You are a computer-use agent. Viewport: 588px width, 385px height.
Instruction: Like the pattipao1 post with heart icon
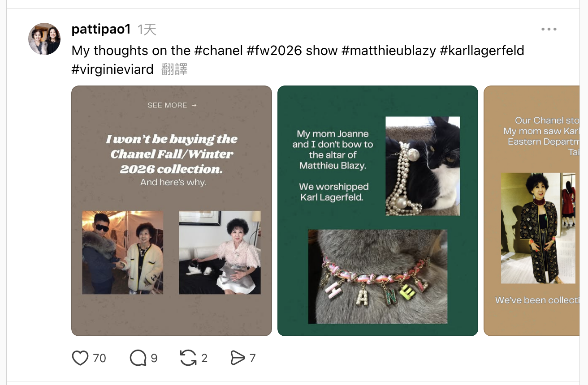80,358
